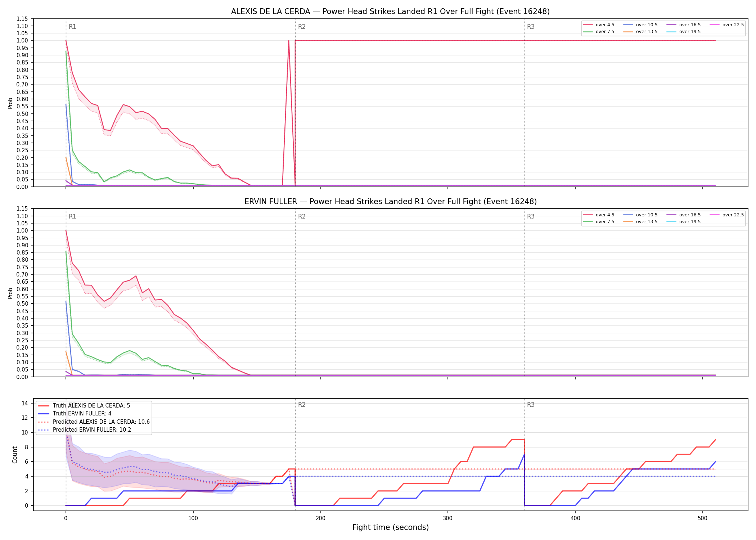Screen dimensions: 756x540
Task: Click 'Truth ALEXIS DE LA CERDA: 5' legend entry
Action: coord(84,406)
